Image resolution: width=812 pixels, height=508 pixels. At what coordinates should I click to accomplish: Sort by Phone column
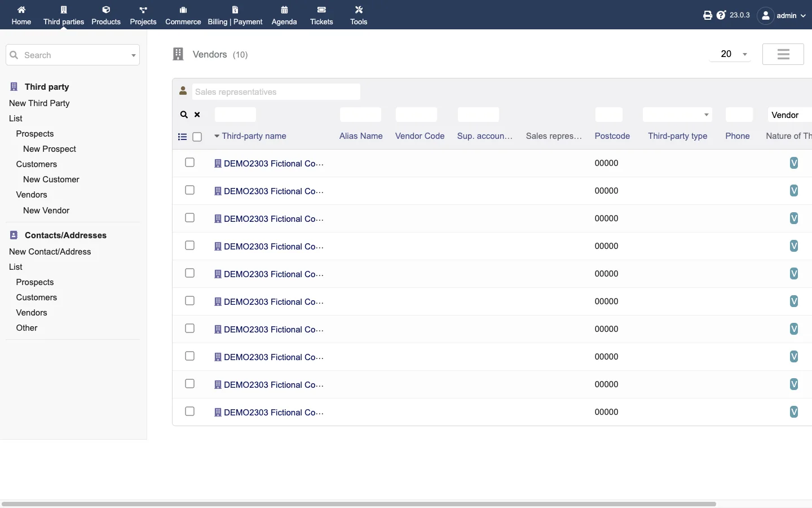738,136
